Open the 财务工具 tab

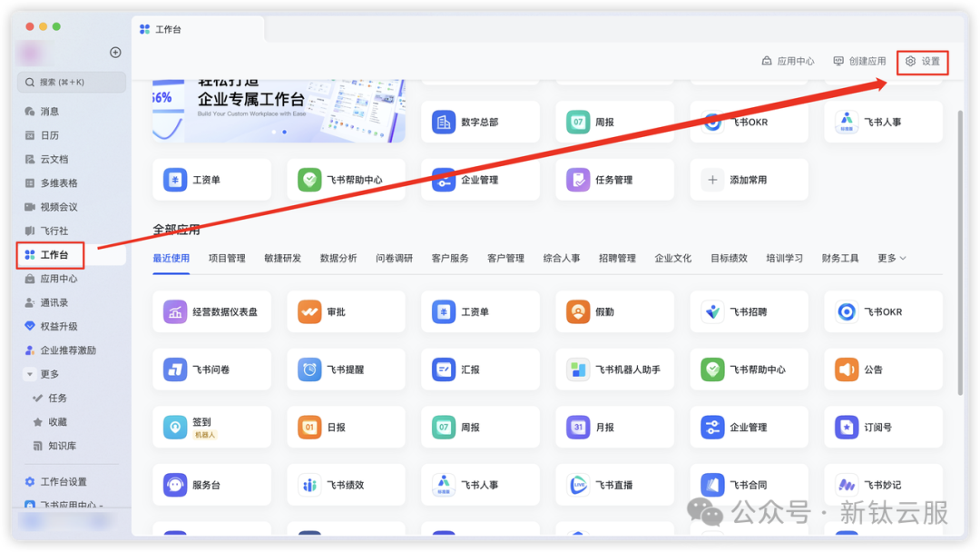point(840,258)
